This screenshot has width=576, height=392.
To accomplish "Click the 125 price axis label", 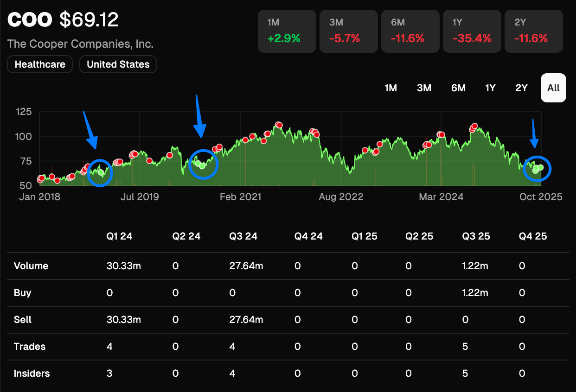I will click(24, 112).
